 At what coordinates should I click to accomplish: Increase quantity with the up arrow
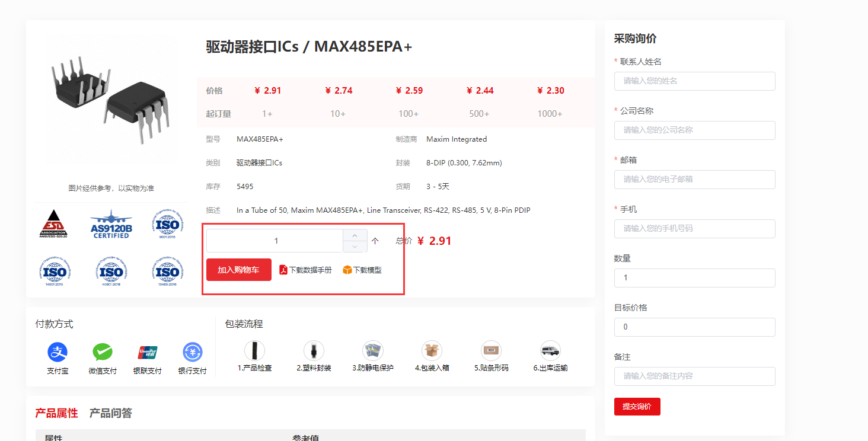pos(355,235)
